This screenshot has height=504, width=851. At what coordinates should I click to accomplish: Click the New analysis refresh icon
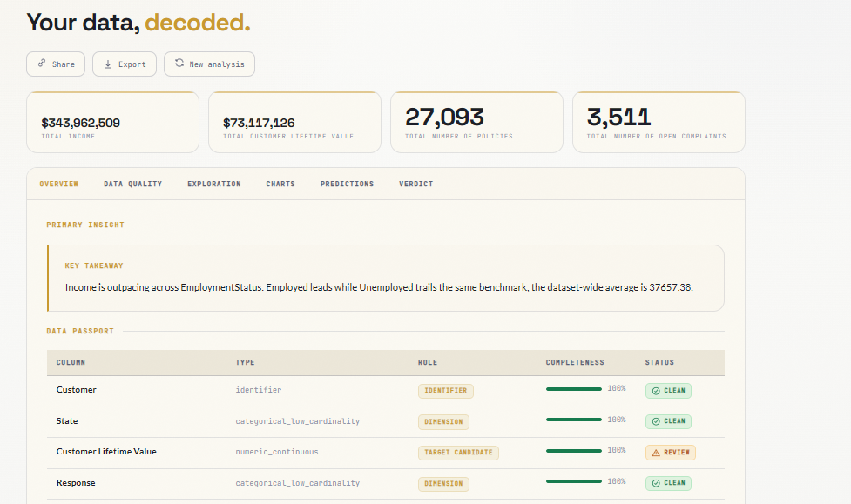pyautogui.click(x=179, y=63)
